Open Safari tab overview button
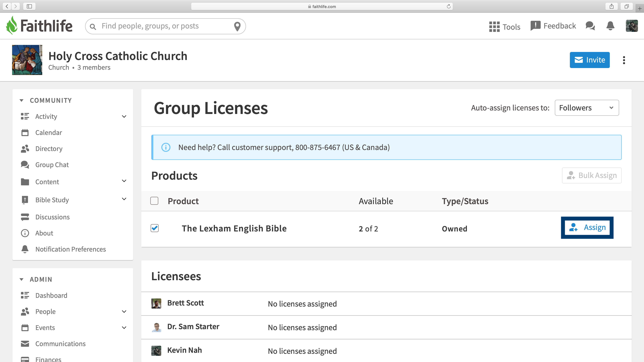This screenshot has height=362, width=644. [x=627, y=6]
